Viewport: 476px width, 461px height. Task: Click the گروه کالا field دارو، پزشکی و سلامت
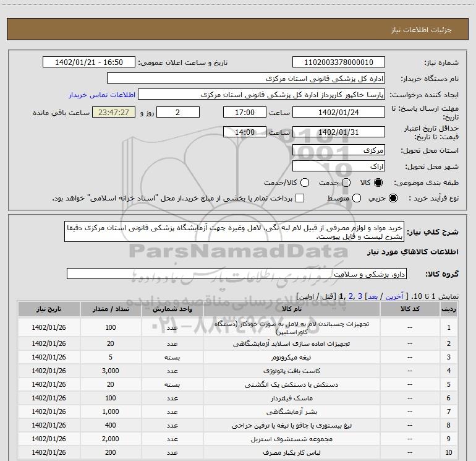(x=237, y=274)
